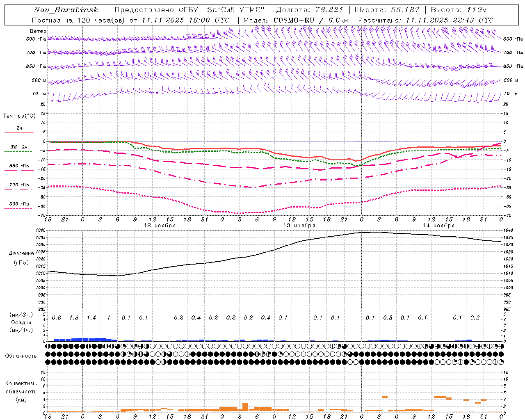This screenshot has height=420, width=525.
Task: Click the '1.3' precipitation value
Action: click(x=74, y=318)
